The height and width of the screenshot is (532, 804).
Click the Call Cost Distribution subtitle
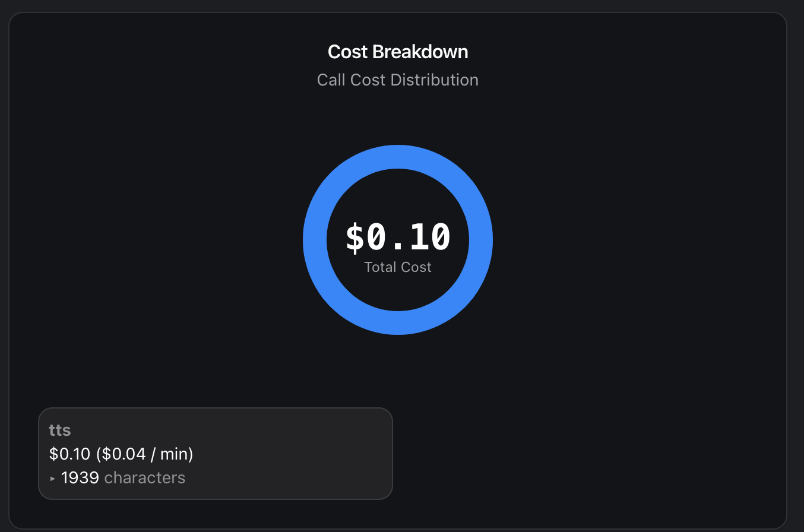point(398,80)
